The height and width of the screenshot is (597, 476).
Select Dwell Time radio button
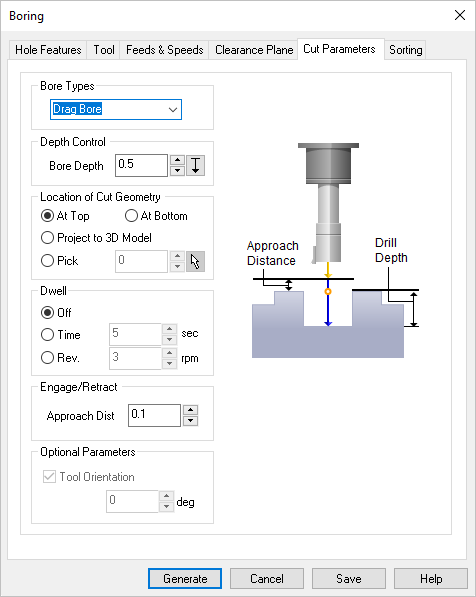[47, 335]
